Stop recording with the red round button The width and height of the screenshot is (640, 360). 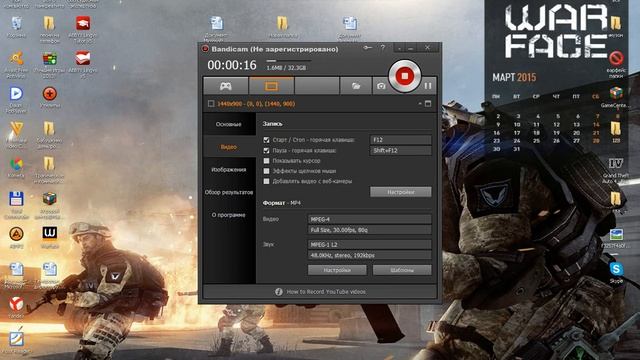404,76
